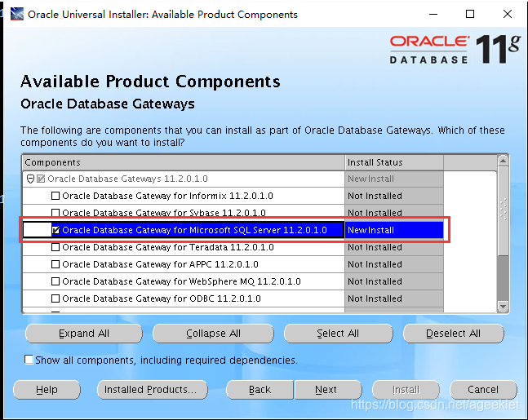Click scroll down arrow of components list
Image resolution: width=528 pixels, height=420 pixels.
click(503, 307)
